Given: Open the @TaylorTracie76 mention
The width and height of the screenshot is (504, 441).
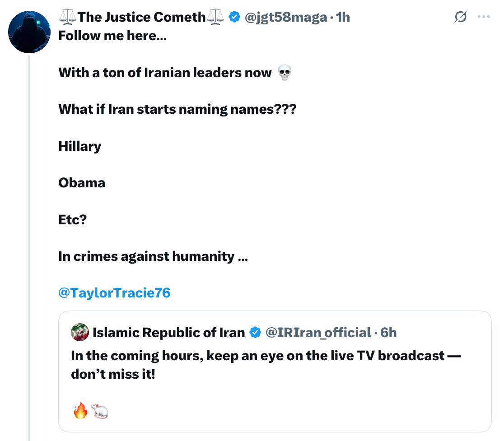Looking at the screenshot, I should [114, 293].
